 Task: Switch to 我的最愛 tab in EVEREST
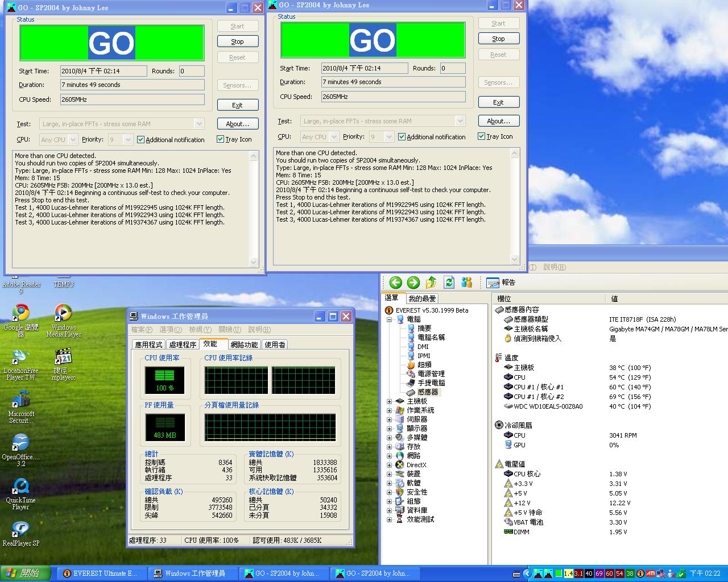[x=421, y=298]
